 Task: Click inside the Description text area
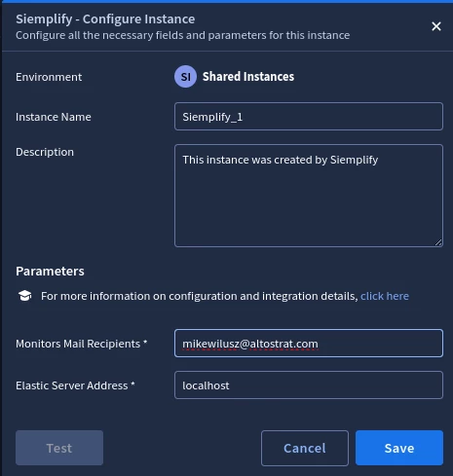click(309, 196)
